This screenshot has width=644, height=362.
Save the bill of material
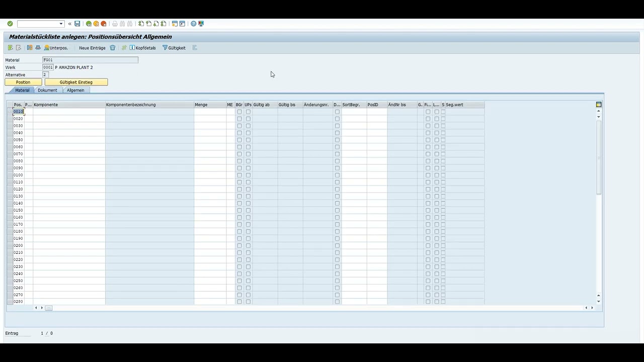[x=77, y=24]
